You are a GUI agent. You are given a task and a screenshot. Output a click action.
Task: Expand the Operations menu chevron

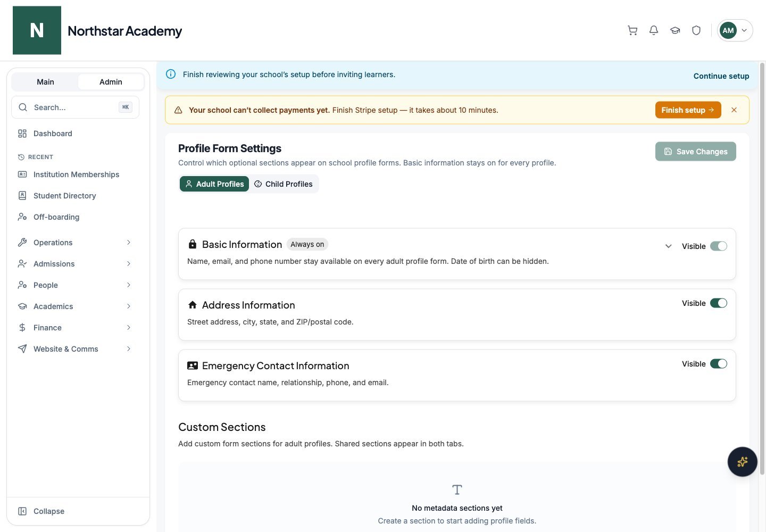(x=129, y=243)
